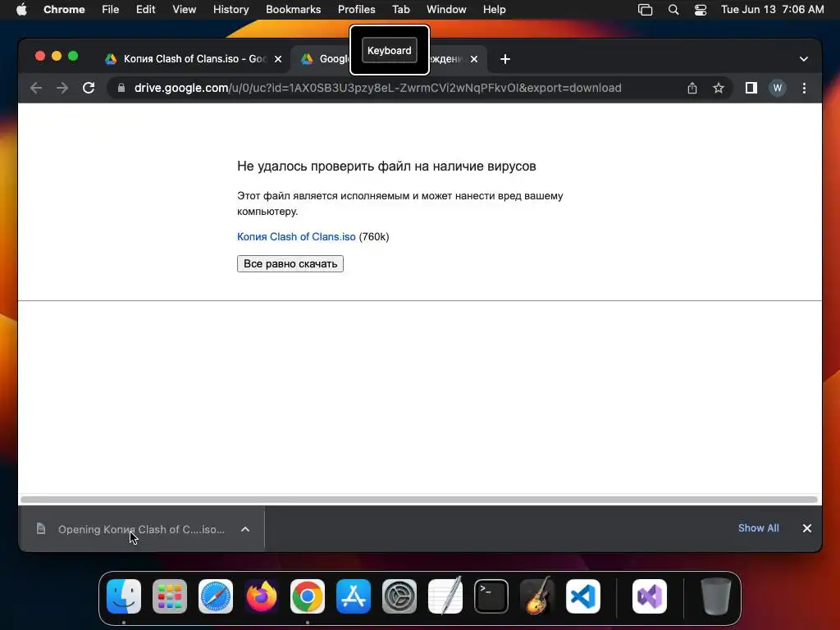Open App Store from the Dock
This screenshot has height=630, width=840.
354,596
